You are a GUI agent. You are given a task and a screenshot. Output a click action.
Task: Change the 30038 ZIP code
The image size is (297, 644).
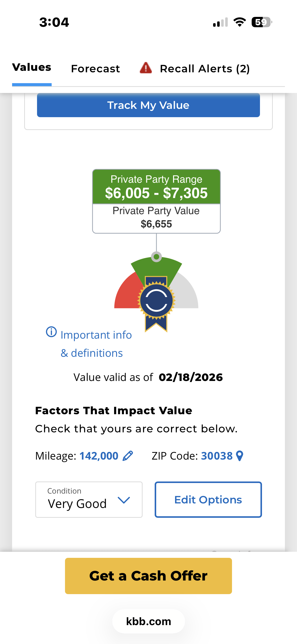(x=217, y=456)
